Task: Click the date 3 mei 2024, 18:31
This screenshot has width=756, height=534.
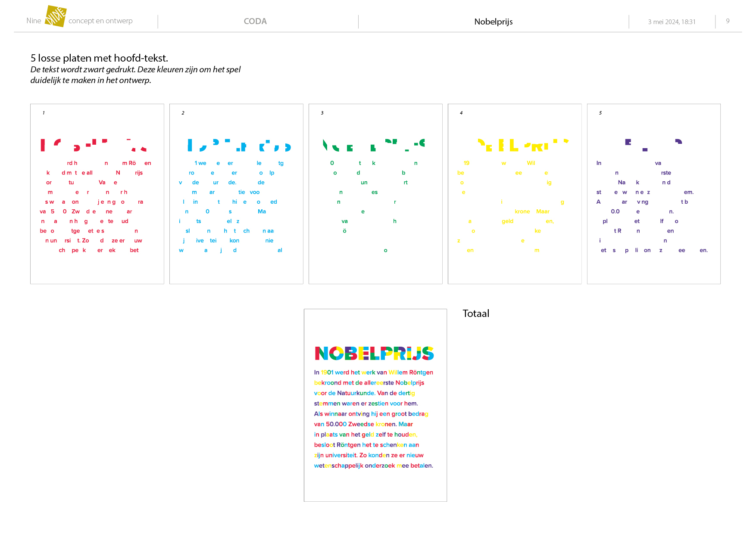Action: coord(672,22)
